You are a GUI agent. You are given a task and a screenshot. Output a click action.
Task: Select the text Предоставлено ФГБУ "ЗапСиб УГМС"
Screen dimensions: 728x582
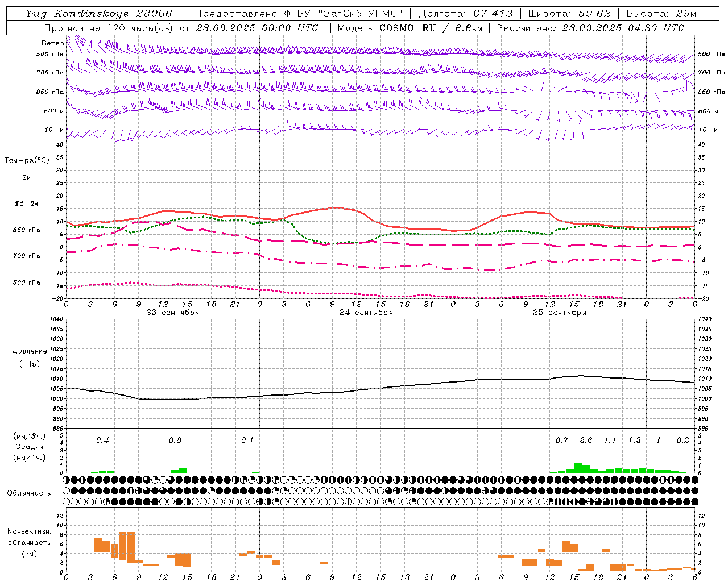tap(299, 14)
